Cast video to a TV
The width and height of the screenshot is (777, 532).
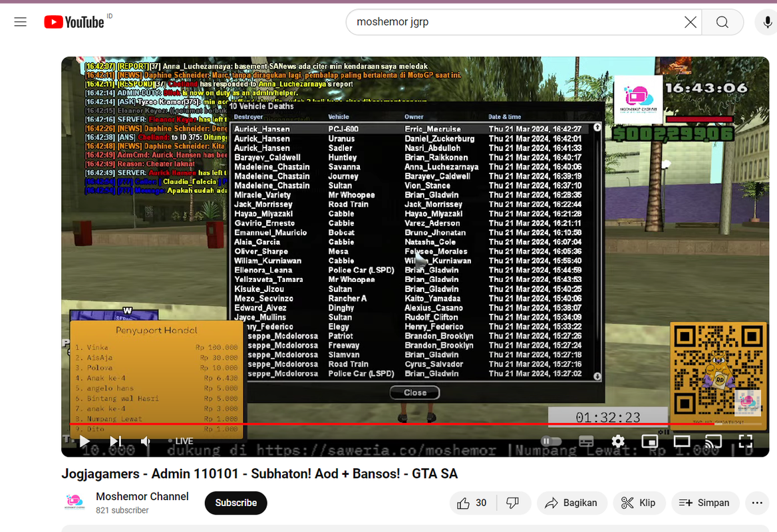tap(714, 441)
